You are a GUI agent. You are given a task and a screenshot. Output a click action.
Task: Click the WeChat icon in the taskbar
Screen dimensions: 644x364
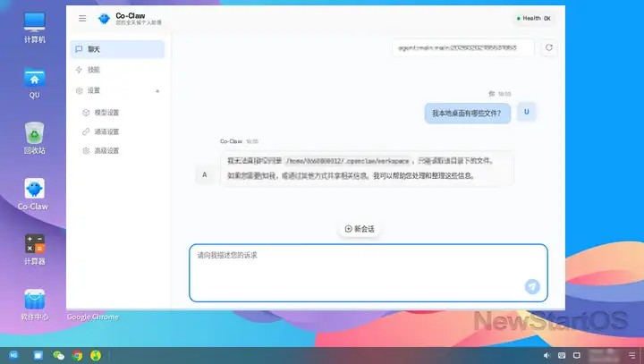[59, 356]
